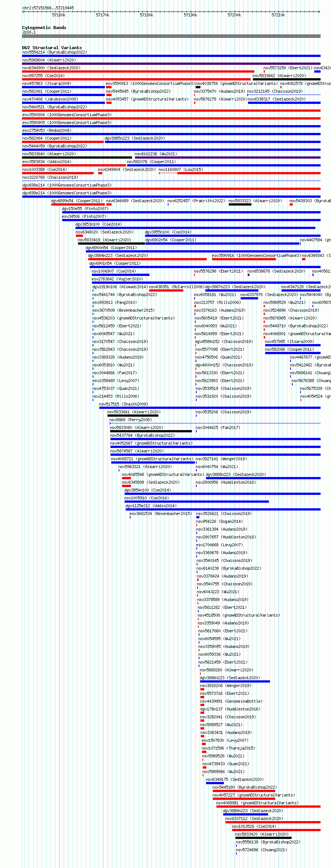Click nsv582078 (Cooper2011) label
This screenshot has height=868, width=331.
151,162
